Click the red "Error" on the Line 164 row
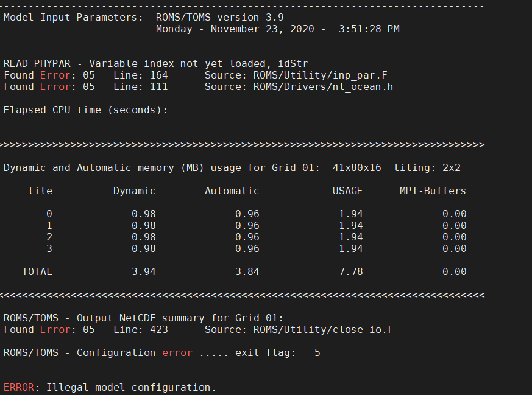Image resolution: width=532 pixels, height=395 pixels. point(55,75)
